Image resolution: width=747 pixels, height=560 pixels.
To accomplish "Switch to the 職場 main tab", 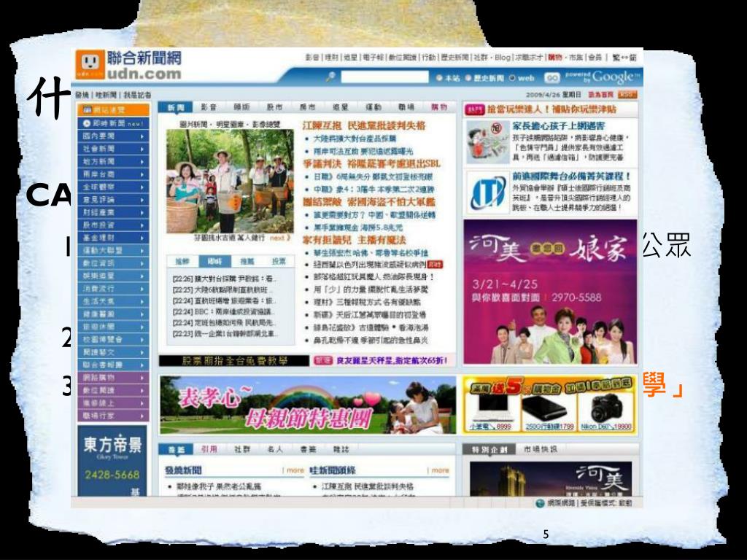I will pyautogui.click(x=406, y=108).
